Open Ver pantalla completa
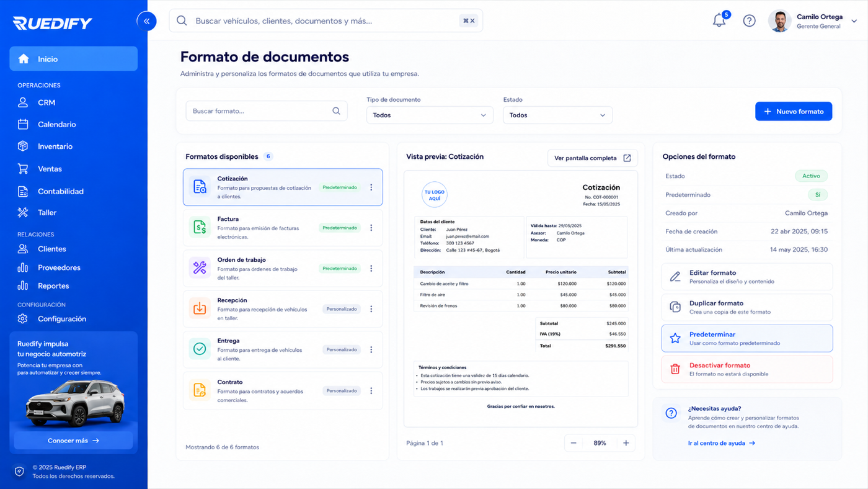 593,158
